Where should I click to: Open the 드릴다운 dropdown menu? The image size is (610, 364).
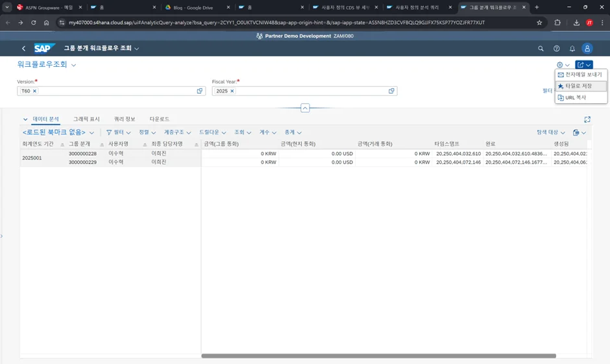[213, 132]
